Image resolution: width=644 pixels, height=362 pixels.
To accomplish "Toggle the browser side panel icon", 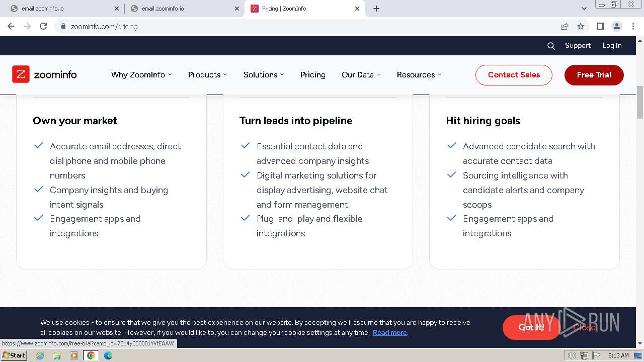I will click(600, 26).
